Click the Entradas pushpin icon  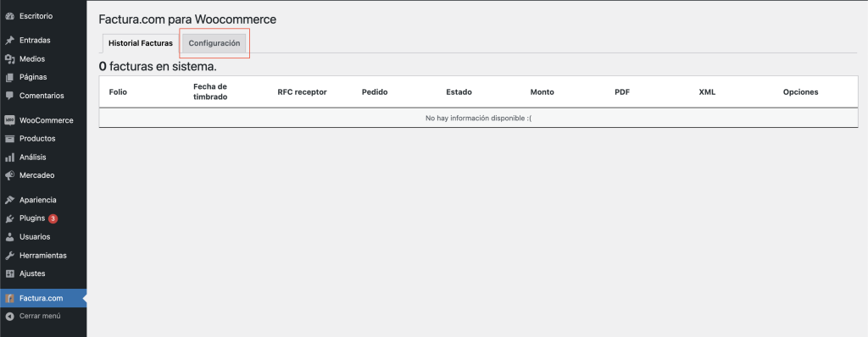tap(9, 41)
